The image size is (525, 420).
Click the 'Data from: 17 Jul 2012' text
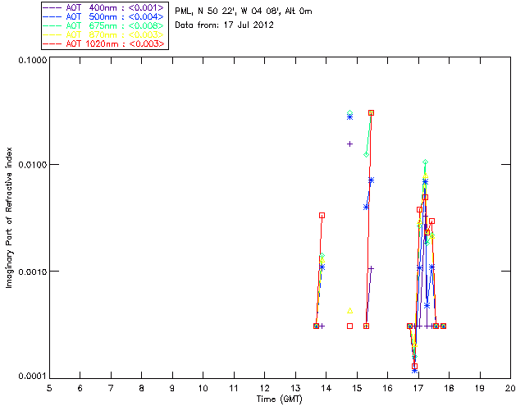click(x=224, y=25)
